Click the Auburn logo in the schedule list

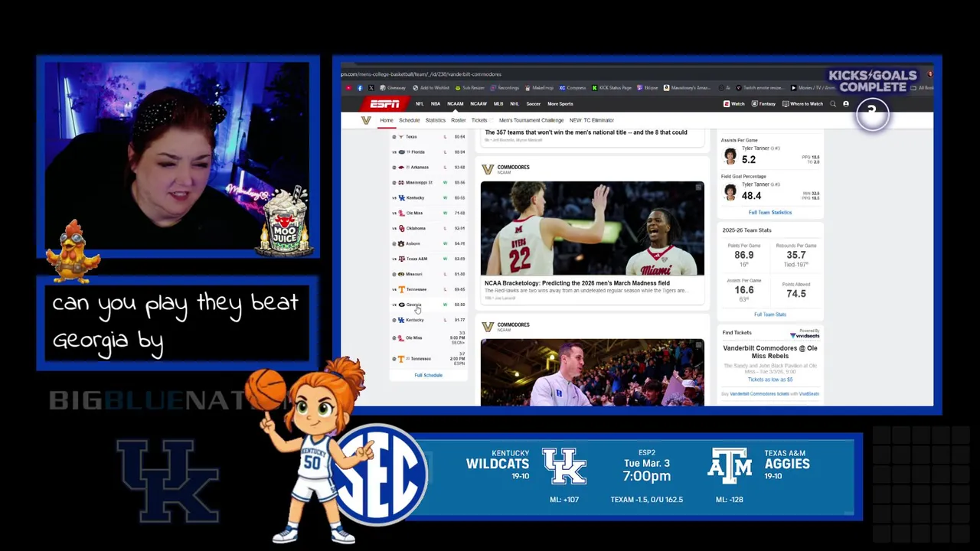[401, 243]
